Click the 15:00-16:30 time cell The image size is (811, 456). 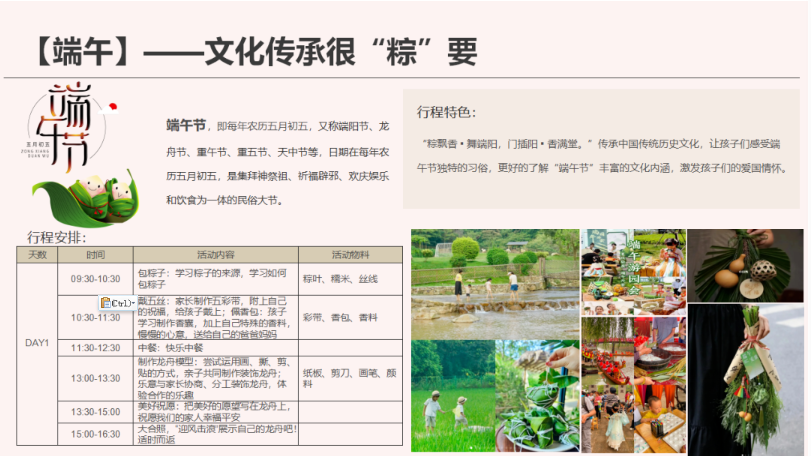click(95, 433)
